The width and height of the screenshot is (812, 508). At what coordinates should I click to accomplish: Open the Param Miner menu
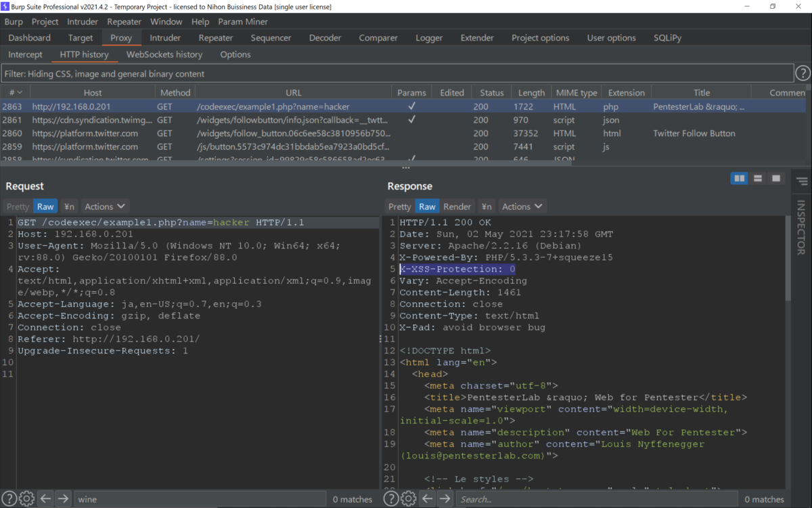(x=243, y=22)
